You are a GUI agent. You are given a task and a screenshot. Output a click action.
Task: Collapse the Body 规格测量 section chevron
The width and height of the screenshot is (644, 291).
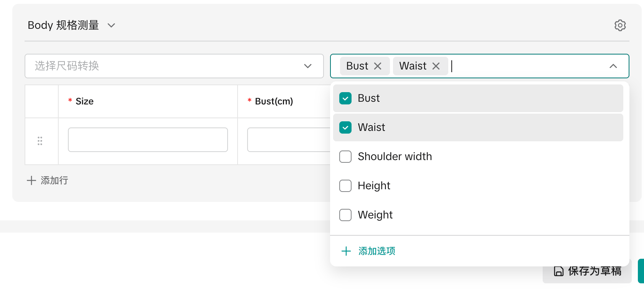point(111,25)
